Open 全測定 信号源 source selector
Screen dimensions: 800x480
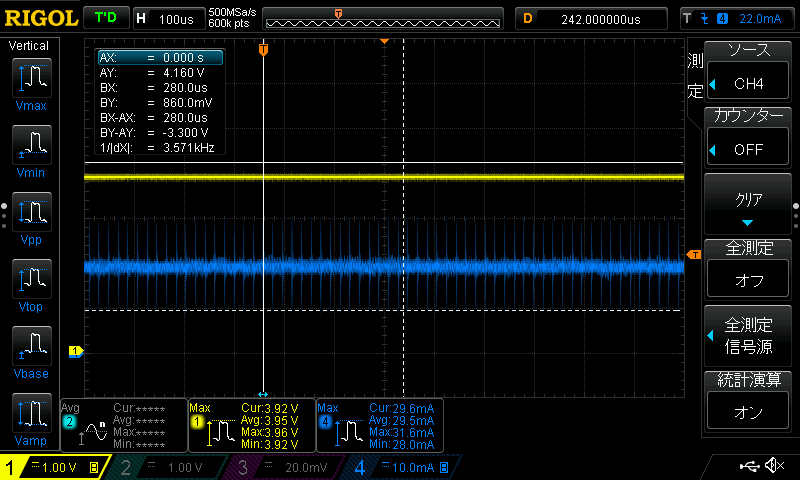click(748, 336)
